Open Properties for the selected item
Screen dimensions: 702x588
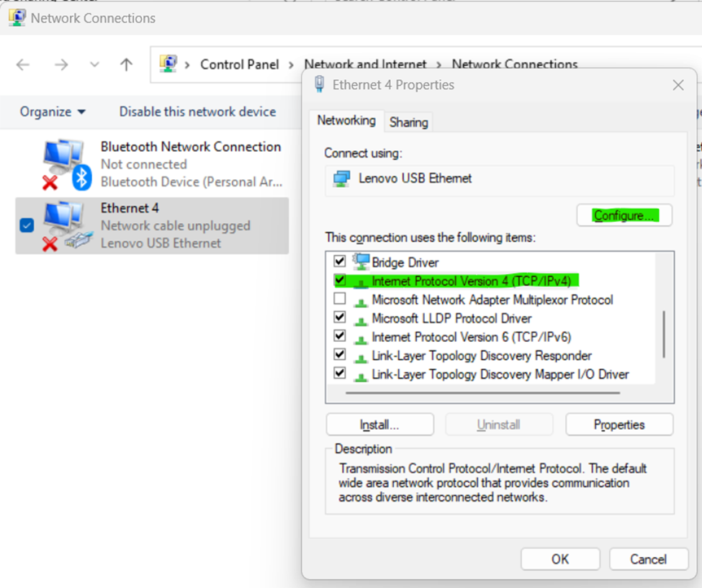619,425
